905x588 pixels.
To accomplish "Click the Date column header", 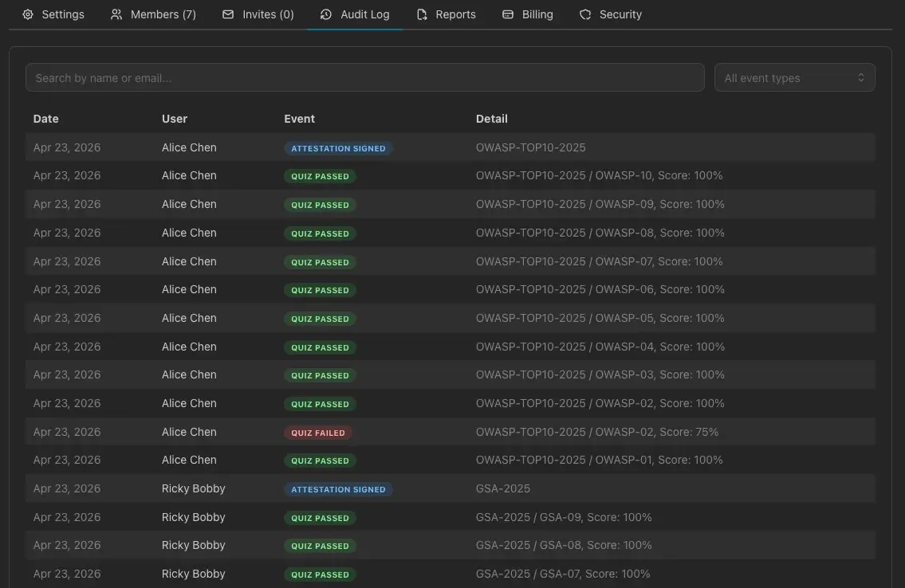I will [46, 119].
